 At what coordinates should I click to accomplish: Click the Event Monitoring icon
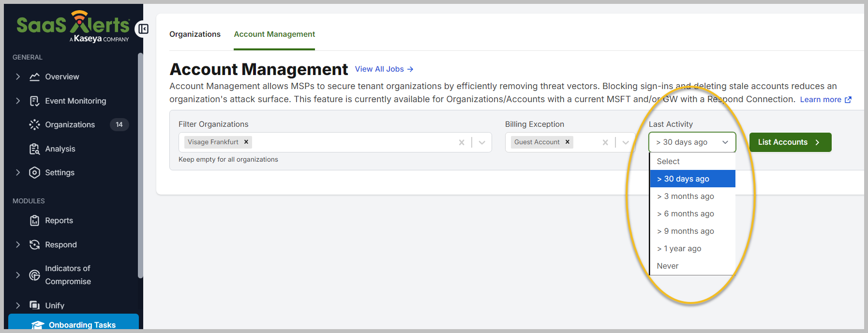(x=34, y=101)
